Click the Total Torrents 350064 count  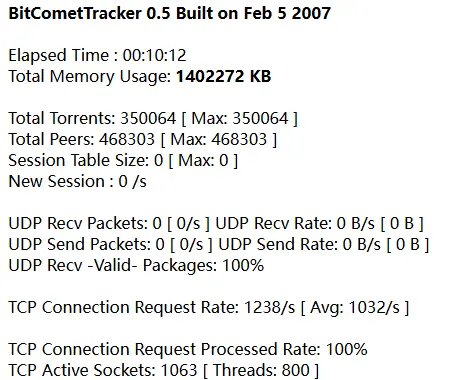tap(148, 118)
